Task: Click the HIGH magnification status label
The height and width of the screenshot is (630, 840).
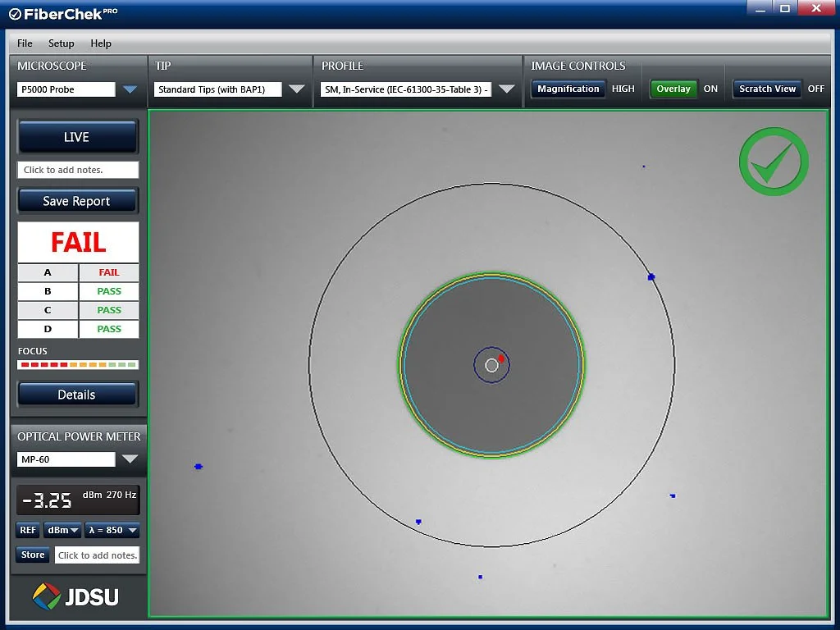Action: coord(623,89)
